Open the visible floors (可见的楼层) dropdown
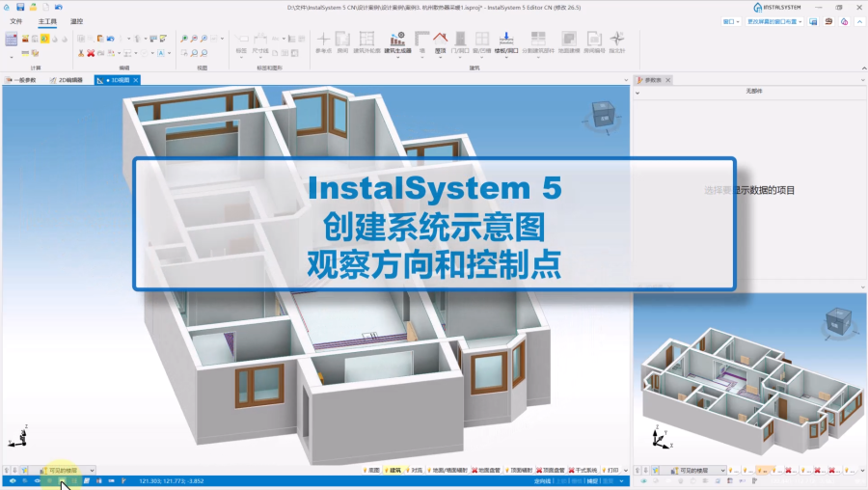 [x=63, y=470]
